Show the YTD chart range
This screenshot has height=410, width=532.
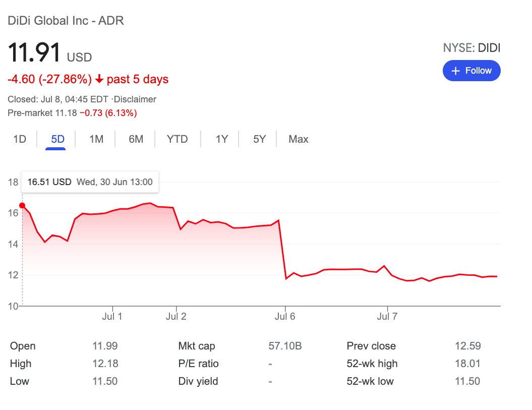click(x=177, y=139)
